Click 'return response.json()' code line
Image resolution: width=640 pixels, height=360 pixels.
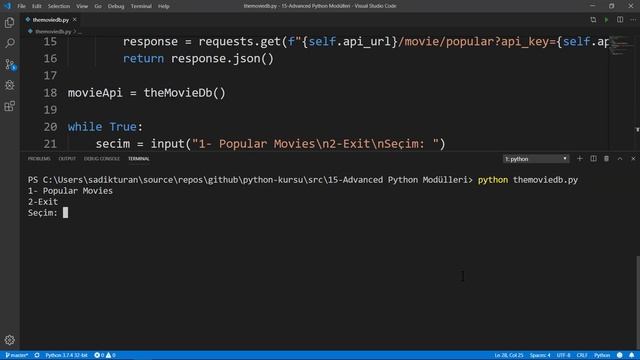pyautogui.click(x=198, y=58)
